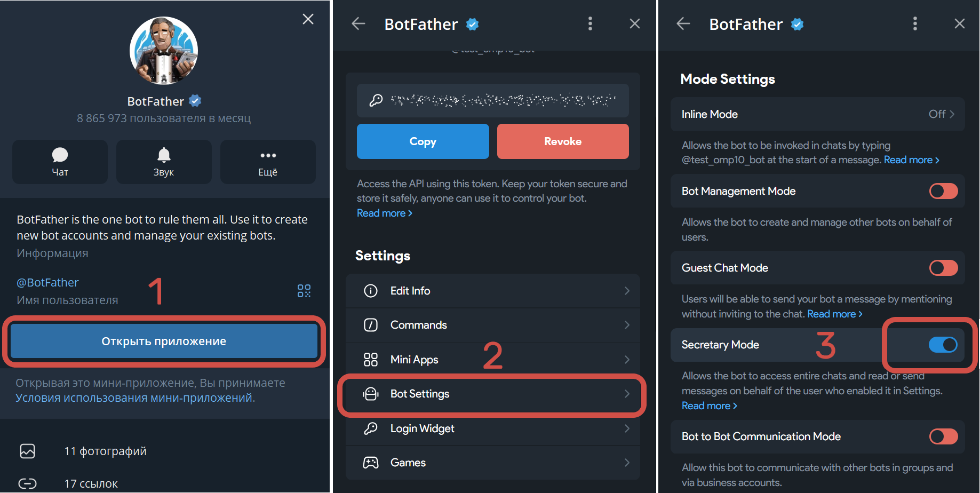Click the key icon in token field
Screen dimensions: 980x493
coord(376,100)
